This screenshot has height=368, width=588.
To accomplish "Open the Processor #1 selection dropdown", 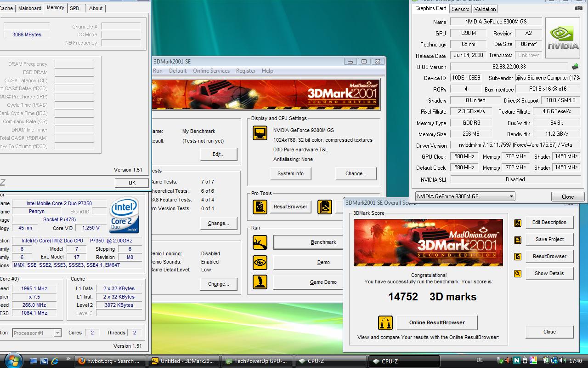I will [37, 333].
